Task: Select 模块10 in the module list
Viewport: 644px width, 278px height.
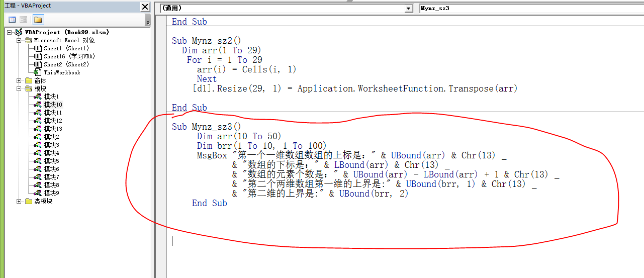Action: tap(53, 105)
